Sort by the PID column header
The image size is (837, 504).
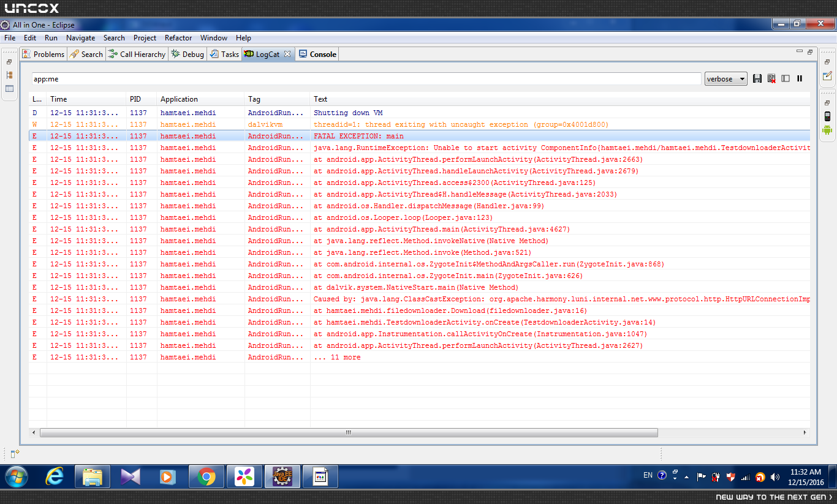pyautogui.click(x=142, y=99)
